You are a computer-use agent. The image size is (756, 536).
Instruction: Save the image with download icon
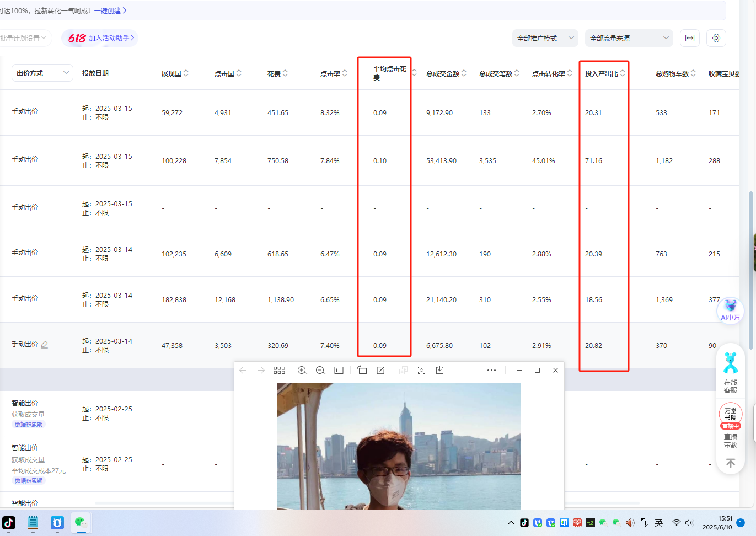point(439,371)
